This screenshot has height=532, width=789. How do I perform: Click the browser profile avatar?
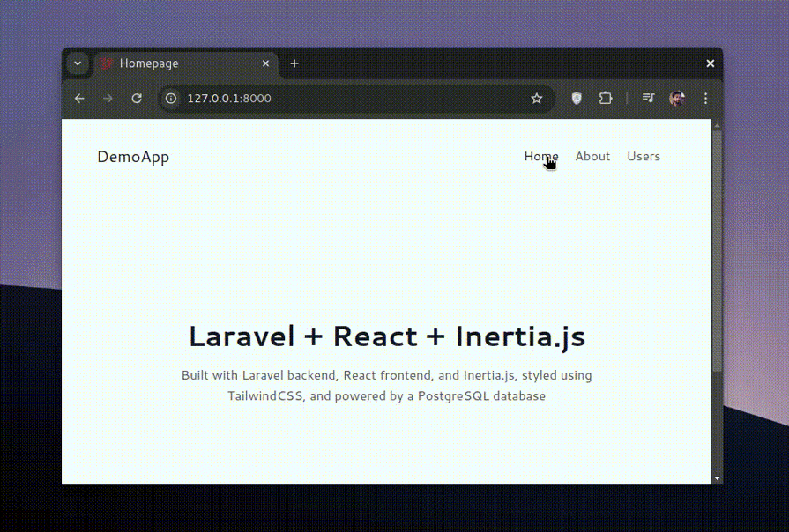[x=677, y=99]
